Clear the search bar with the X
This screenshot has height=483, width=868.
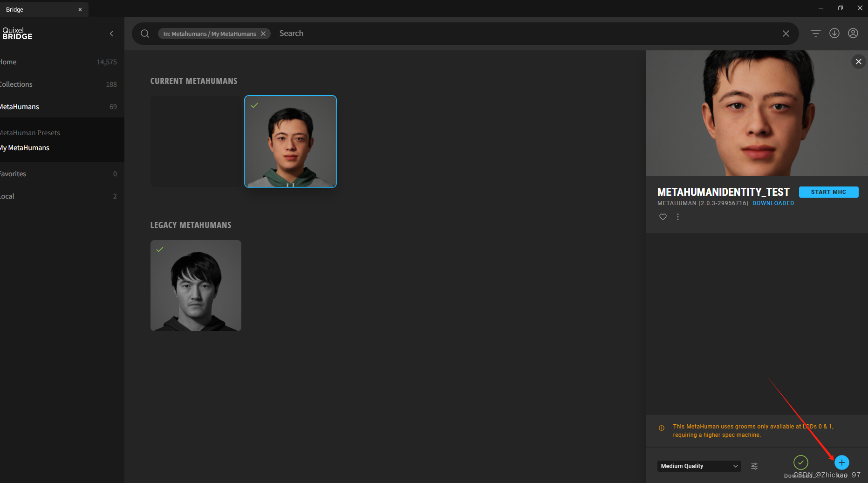coord(786,34)
